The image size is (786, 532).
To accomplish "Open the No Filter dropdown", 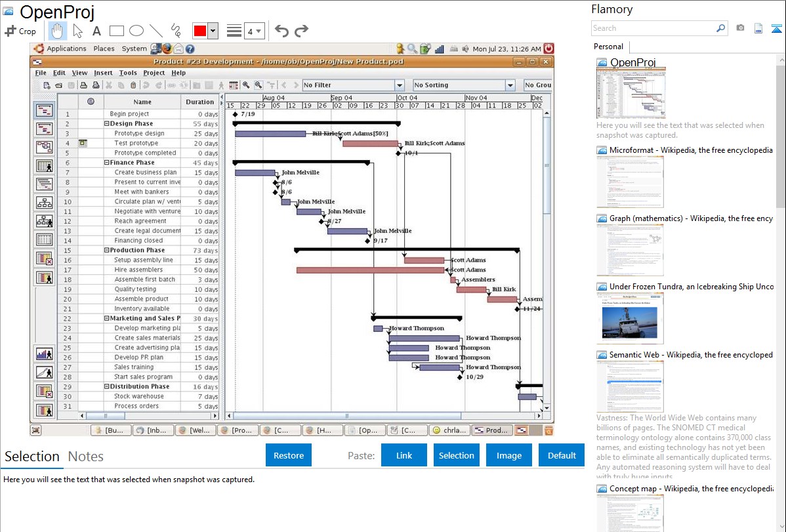I will [353, 85].
